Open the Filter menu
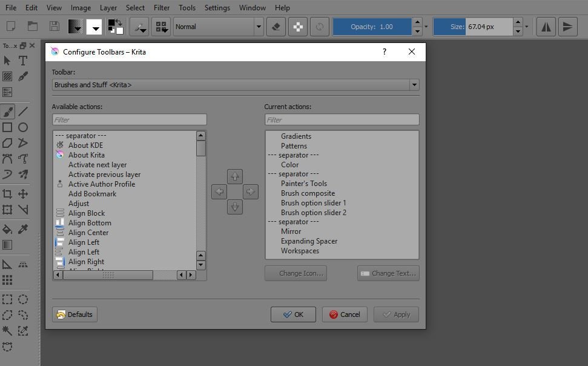The height and width of the screenshot is (366, 588). pos(162,7)
